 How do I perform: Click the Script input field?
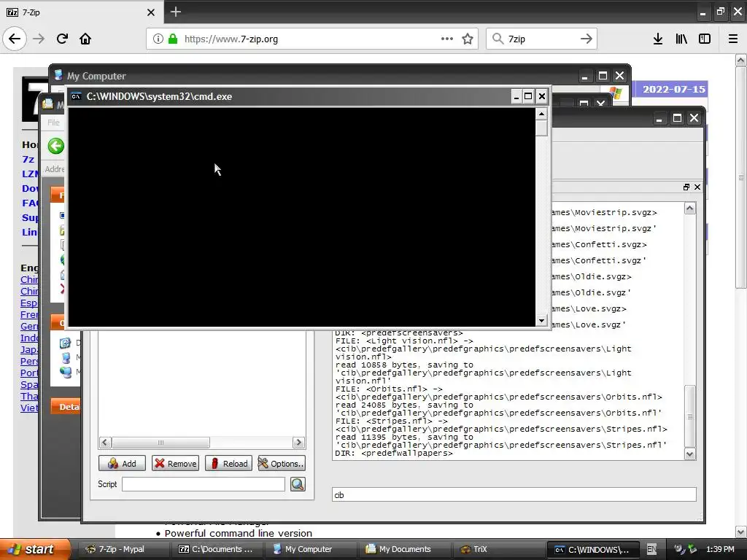[204, 484]
